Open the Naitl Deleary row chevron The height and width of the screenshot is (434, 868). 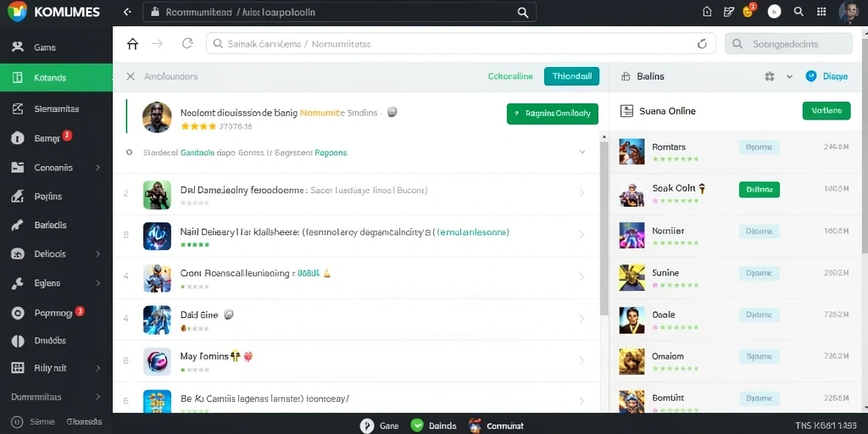(581, 234)
